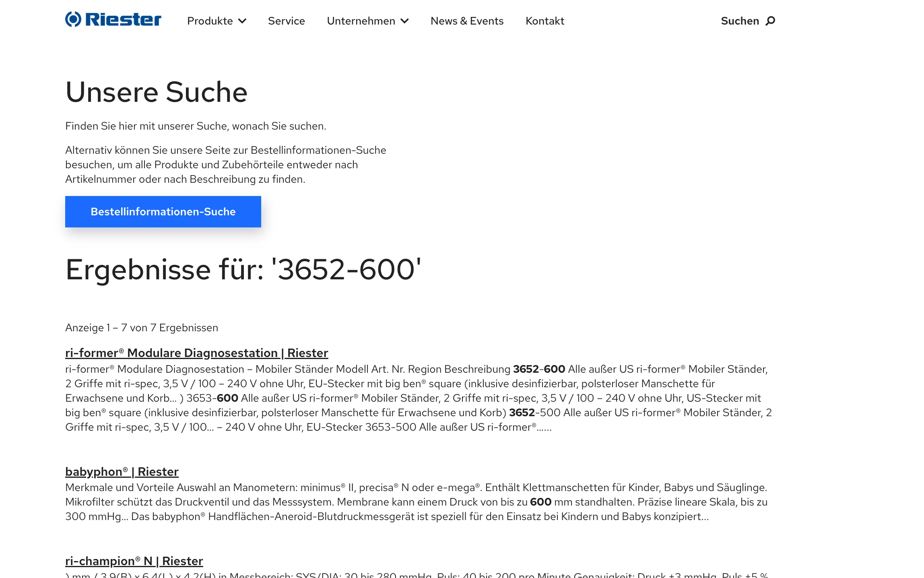Screen dimensions: 924x578
Task: Open News & Events page
Action: [467, 21]
